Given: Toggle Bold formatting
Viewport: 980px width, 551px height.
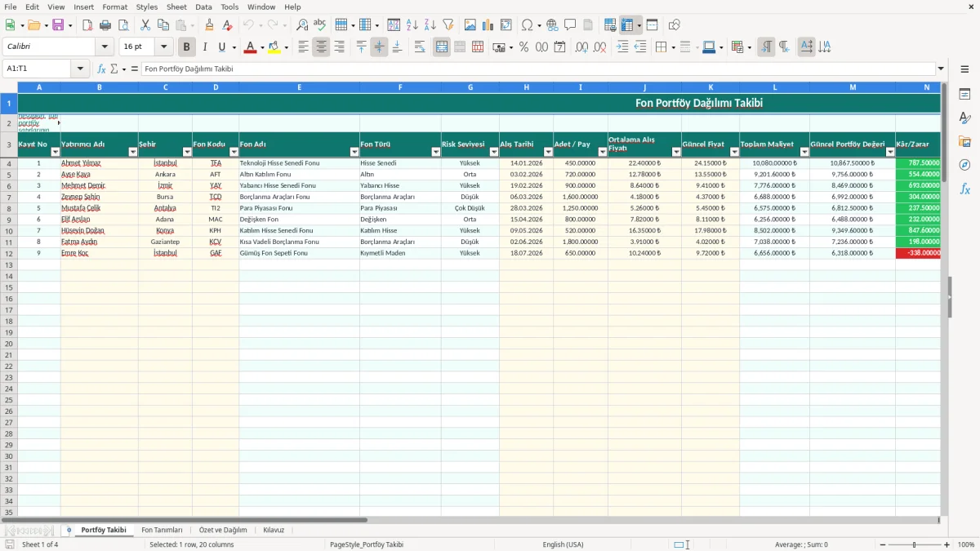Looking at the screenshot, I should point(187,47).
